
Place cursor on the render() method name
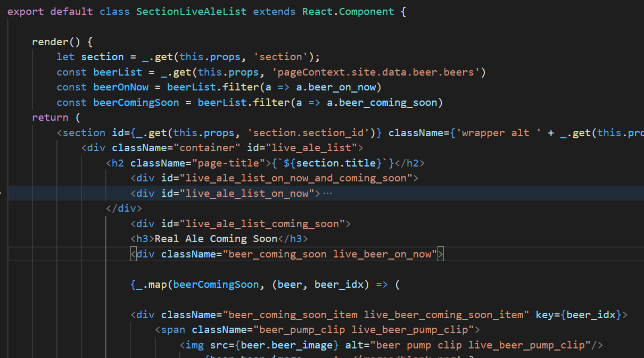point(51,41)
